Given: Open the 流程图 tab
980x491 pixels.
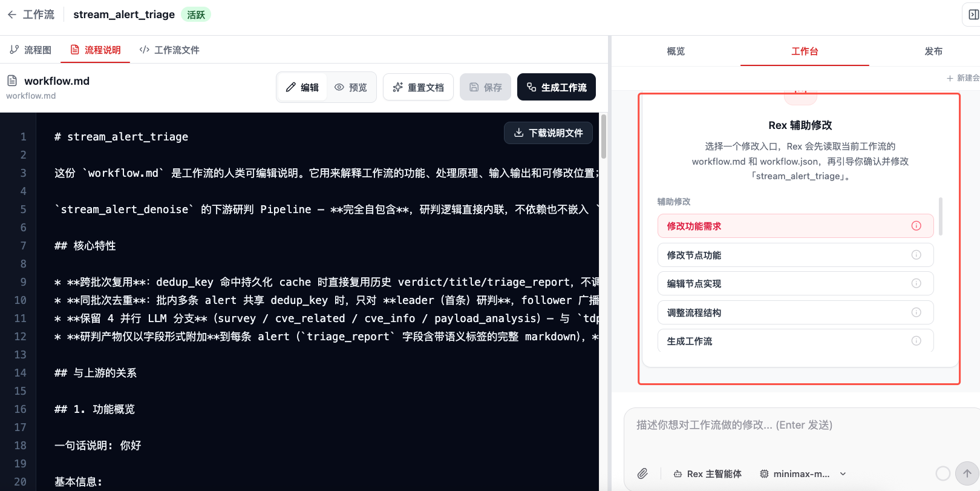Looking at the screenshot, I should point(30,50).
